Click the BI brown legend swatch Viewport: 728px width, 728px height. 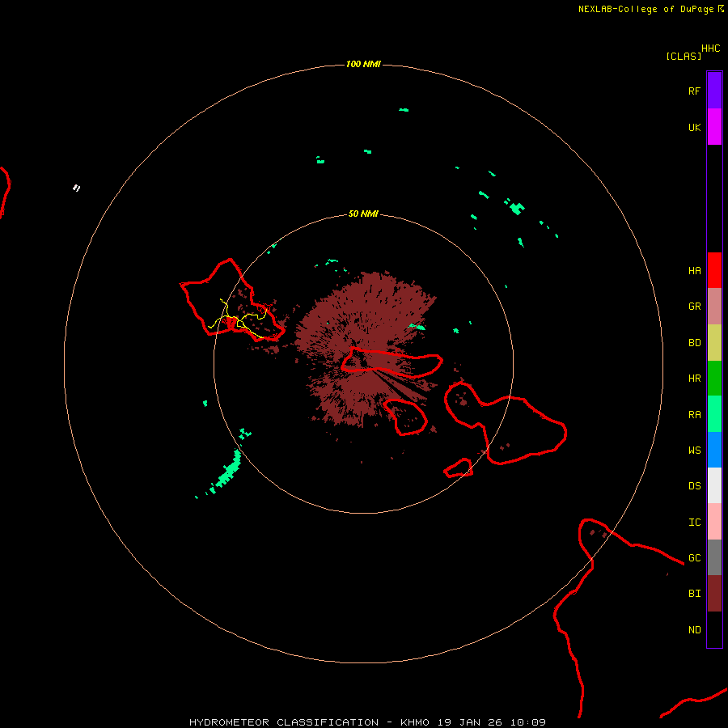point(714,594)
